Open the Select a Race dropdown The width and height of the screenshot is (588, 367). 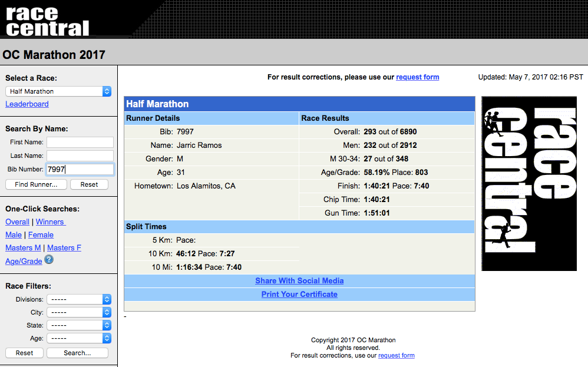(58, 91)
